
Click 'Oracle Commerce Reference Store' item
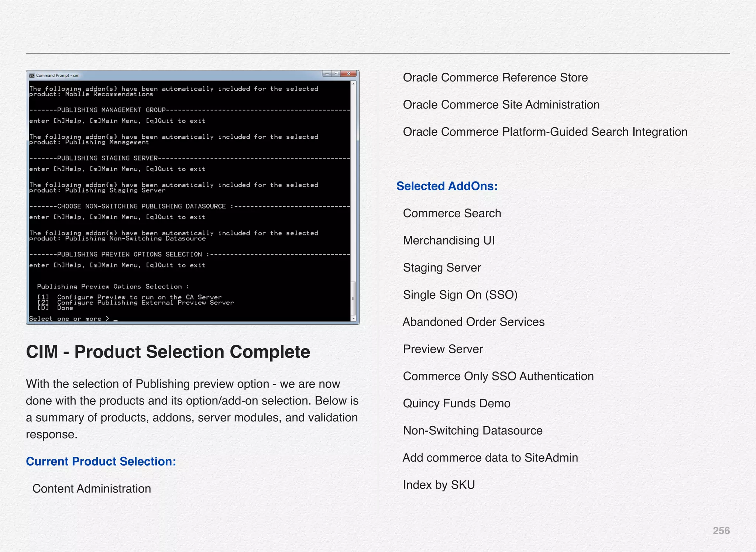click(495, 77)
